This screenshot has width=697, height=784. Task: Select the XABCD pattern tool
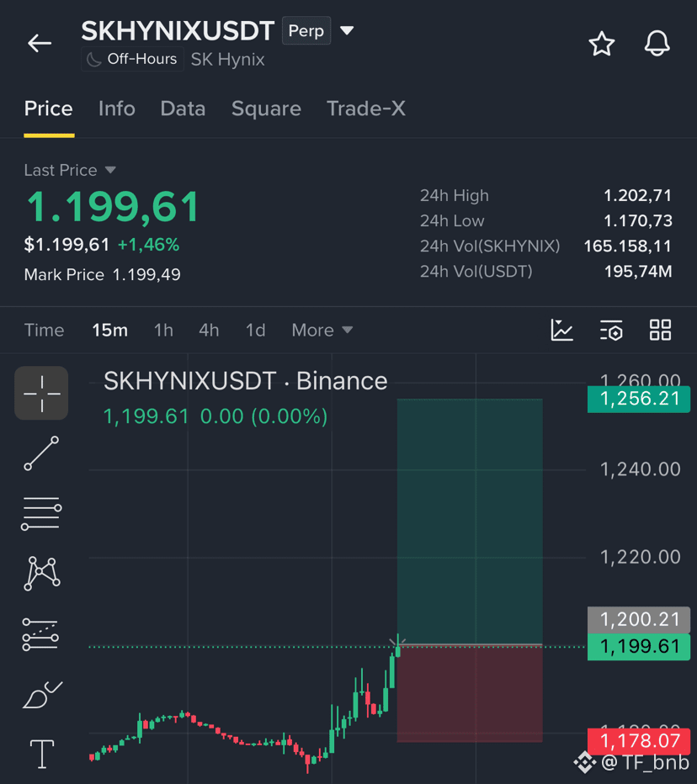[42, 573]
